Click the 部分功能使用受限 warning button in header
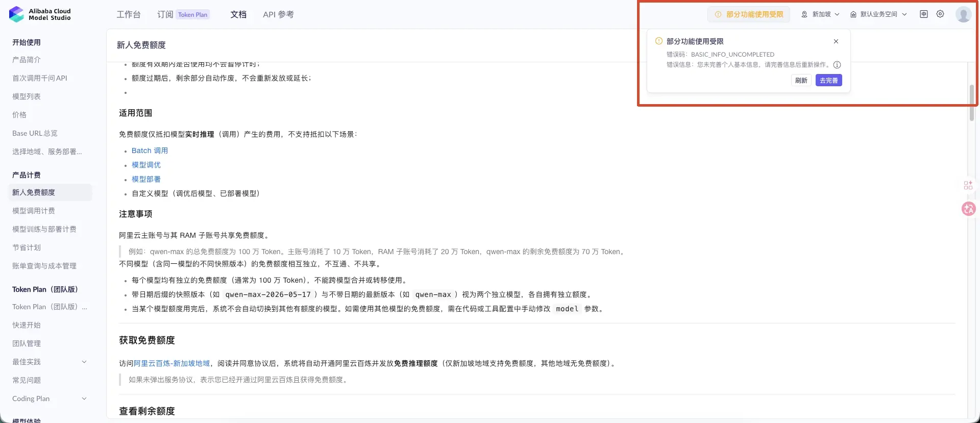This screenshot has height=423, width=980. pos(749,14)
